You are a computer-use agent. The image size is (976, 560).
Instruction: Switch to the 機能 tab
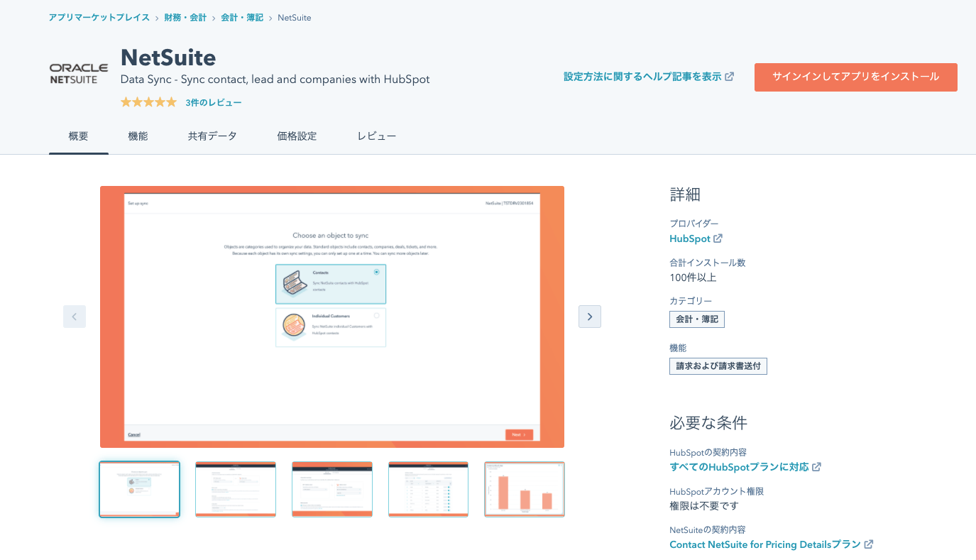click(x=138, y=136)
